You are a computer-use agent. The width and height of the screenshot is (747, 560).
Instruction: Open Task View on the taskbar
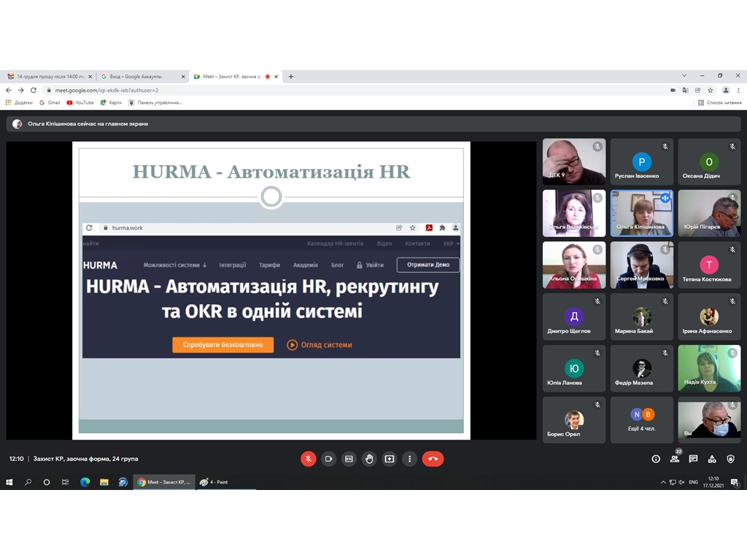coord(65,482)
